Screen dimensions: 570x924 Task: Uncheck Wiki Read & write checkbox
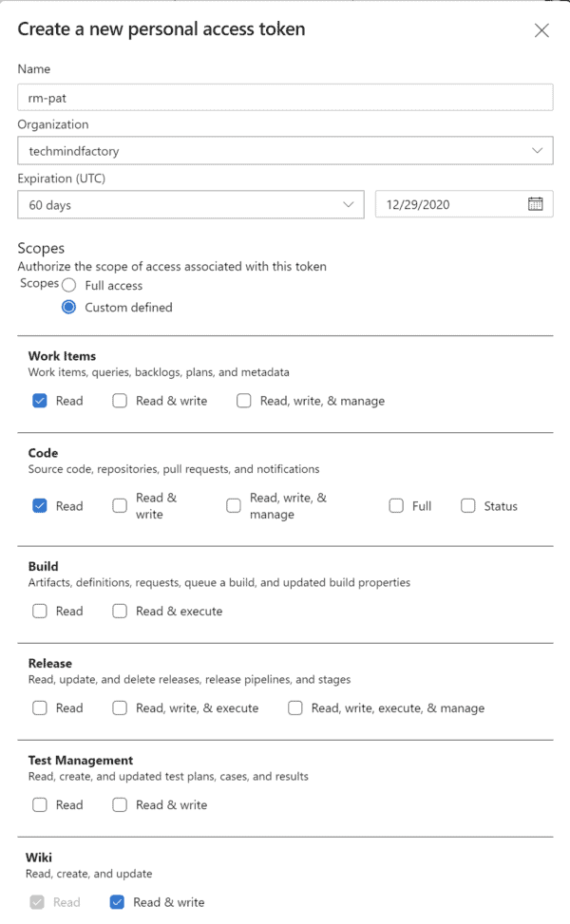[117, 902]
